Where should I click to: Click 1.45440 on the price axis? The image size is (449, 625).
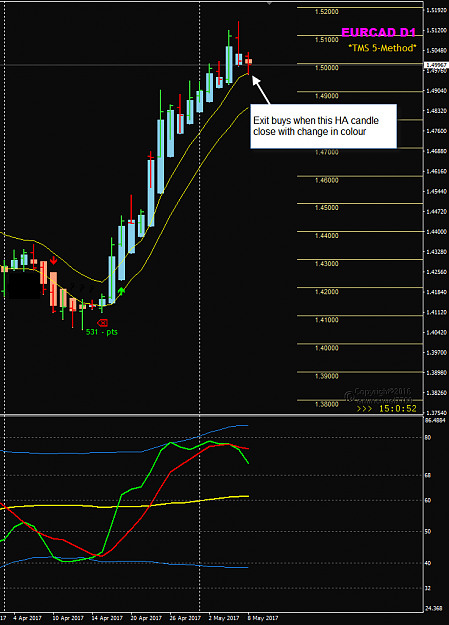[436, 191]
